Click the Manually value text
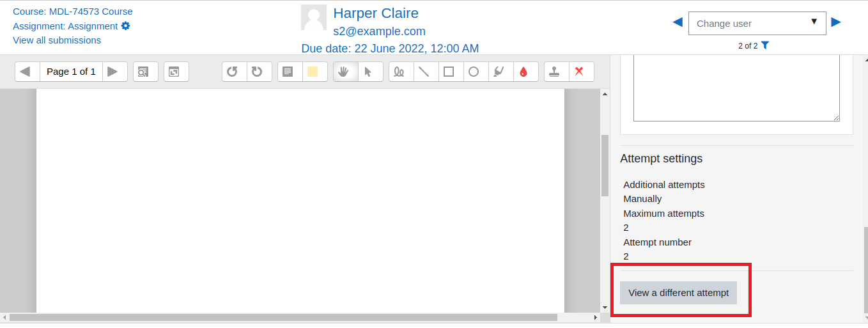This screenshot has width=868, height=328. pyautogui.click(x=642, y=199)
